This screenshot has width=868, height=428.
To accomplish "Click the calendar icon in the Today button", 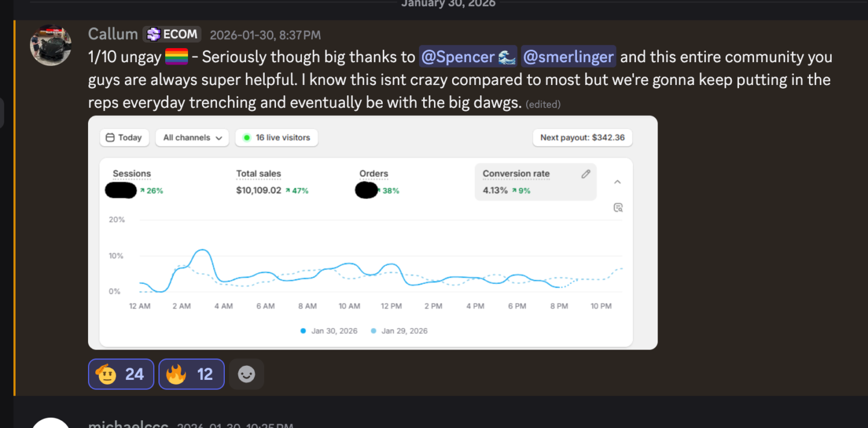I will click(110, 137).
